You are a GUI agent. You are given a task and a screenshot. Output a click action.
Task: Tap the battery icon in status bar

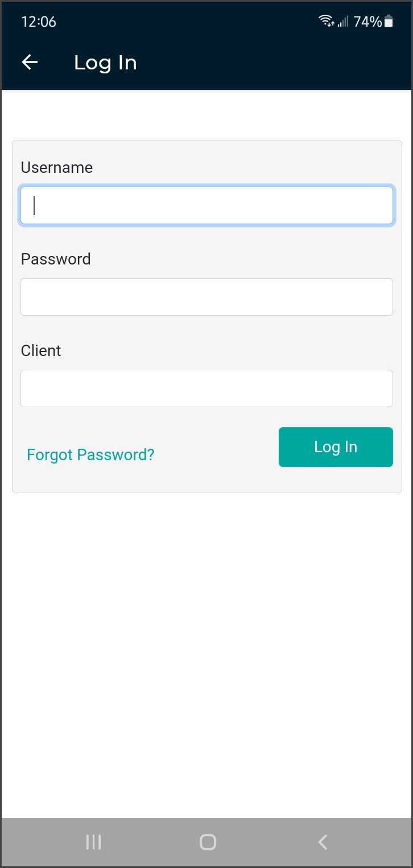coord(389,22)
